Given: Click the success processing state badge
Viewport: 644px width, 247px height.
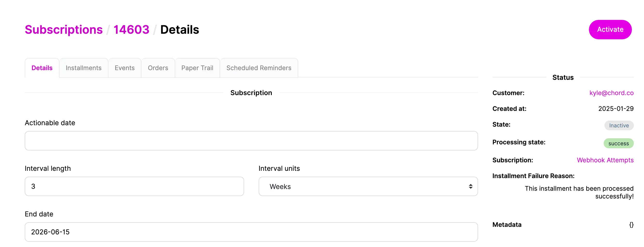Looking at the screenshot, I should click(x=619, y=143).
